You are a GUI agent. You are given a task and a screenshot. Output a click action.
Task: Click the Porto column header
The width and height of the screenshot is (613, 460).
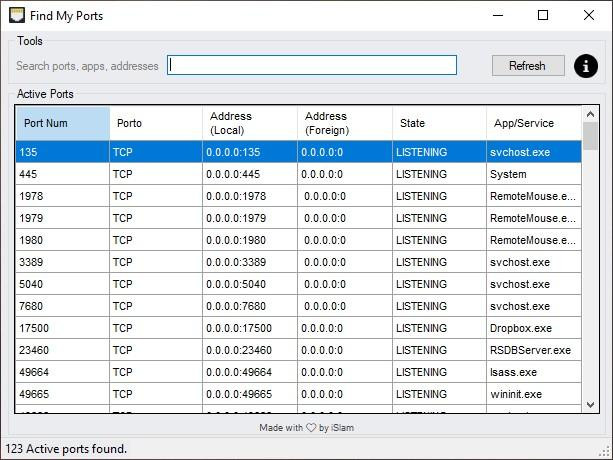point(156,123)
